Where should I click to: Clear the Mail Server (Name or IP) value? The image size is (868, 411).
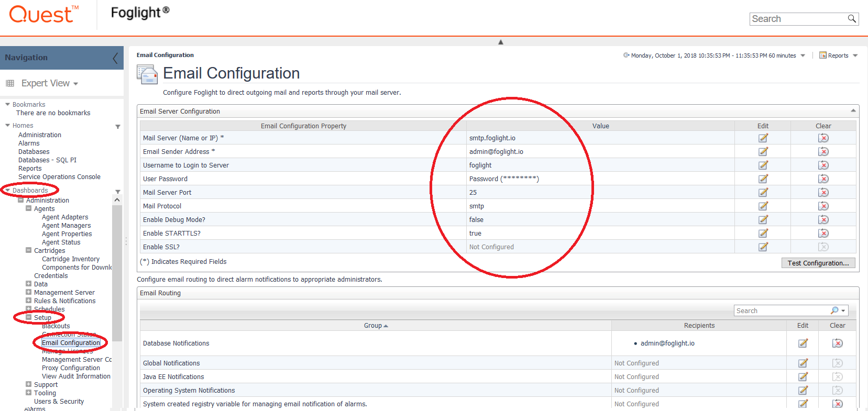823,138
